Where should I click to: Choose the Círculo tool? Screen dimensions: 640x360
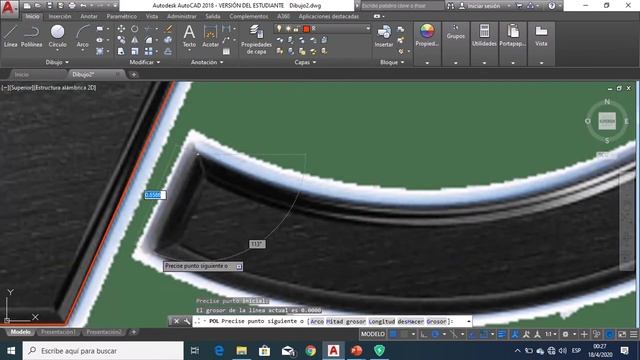pyautogui.click(x=58, y=36)
